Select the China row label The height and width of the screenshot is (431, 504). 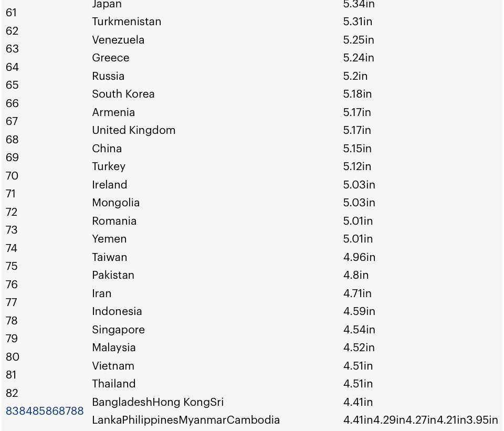[107, 149]
